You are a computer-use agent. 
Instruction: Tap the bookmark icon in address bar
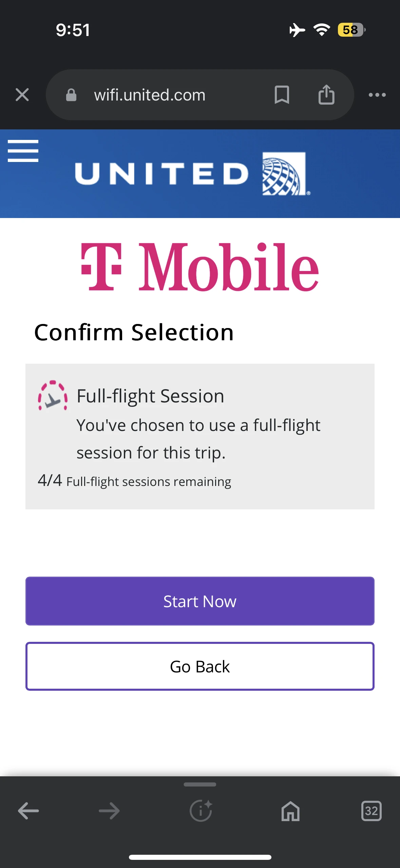click(x=282, y=95)
